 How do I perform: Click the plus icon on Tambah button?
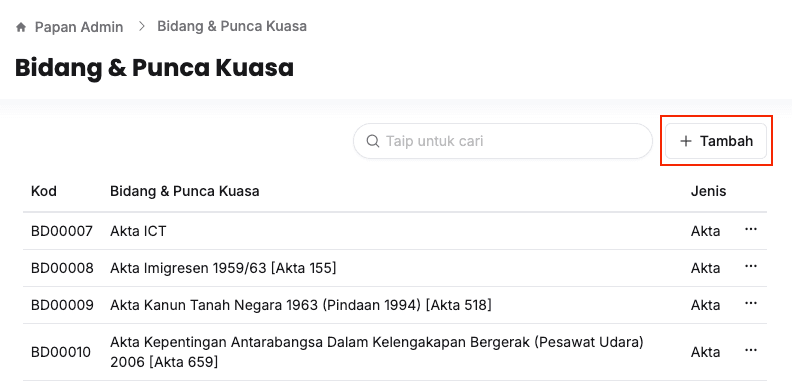pyautogui.click(x=685, y=141)
